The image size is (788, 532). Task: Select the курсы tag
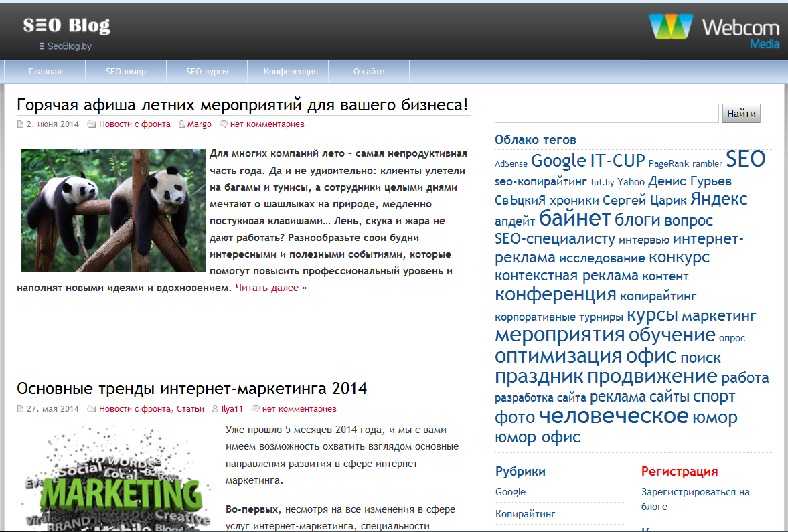[x=652, y=315]
